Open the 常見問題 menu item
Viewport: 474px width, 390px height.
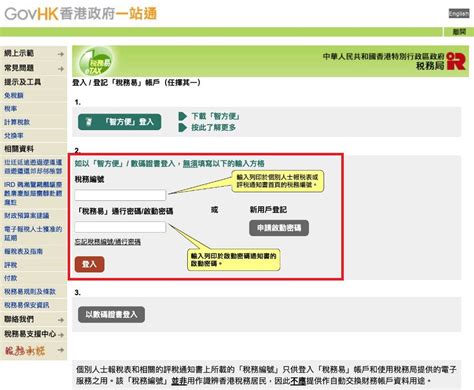19,68
